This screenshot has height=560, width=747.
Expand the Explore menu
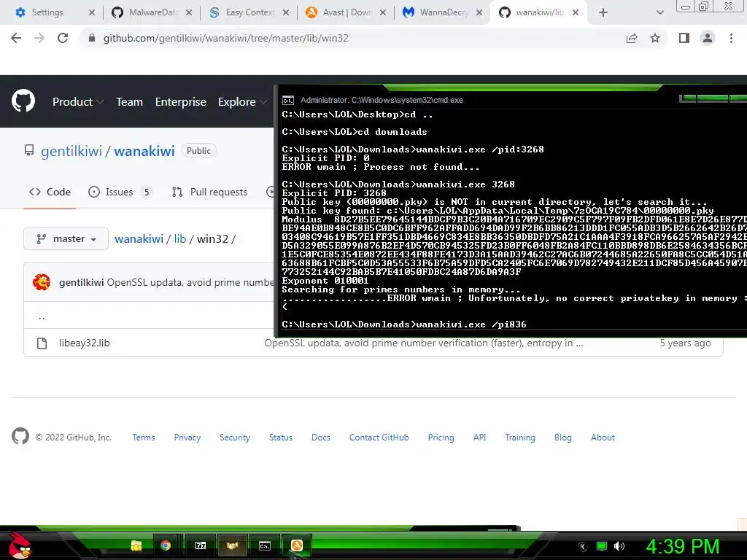242,102
